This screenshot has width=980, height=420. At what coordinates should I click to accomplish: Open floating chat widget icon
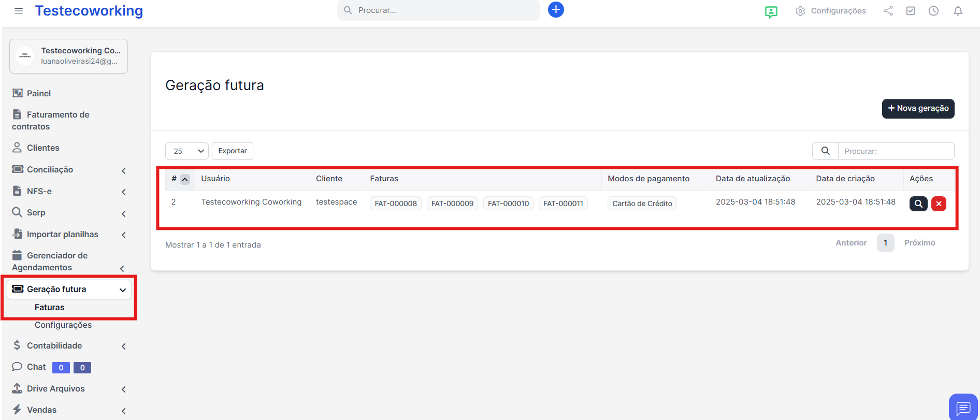point(963,408)
